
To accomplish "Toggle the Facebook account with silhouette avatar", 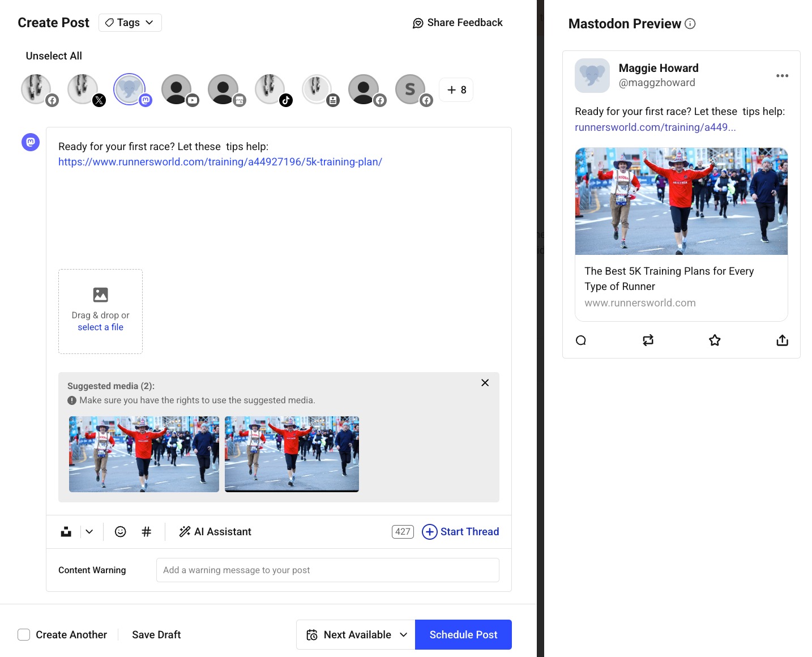I will pyautogui.click(x=364, y=89).
